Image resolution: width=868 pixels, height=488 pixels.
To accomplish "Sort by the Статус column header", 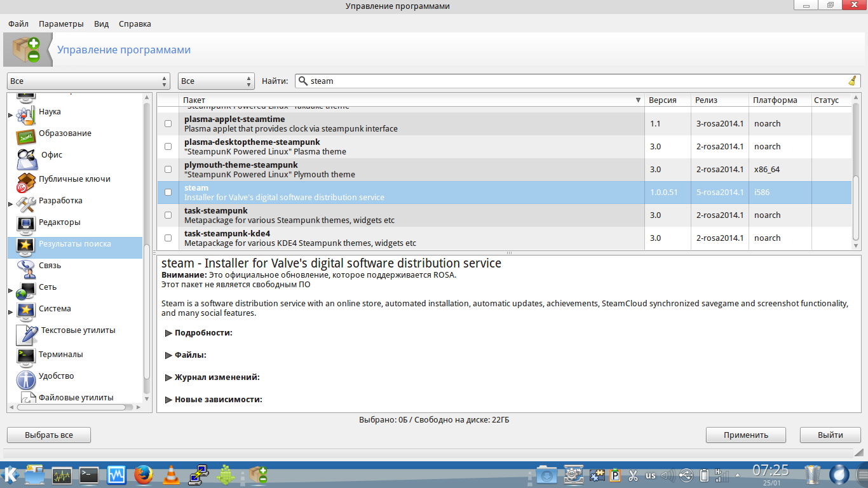I will point(831,100).
